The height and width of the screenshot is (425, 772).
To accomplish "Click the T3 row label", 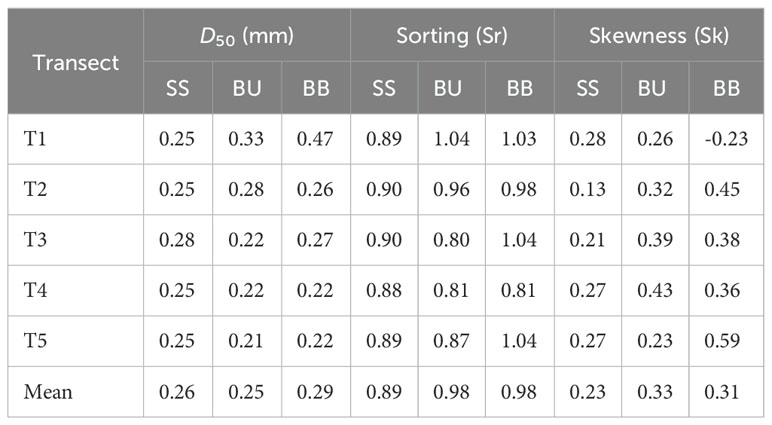I will coord(35,240).
